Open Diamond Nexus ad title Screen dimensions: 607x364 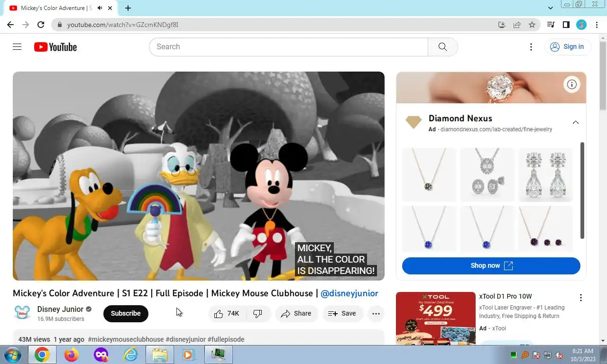point(460,118)
